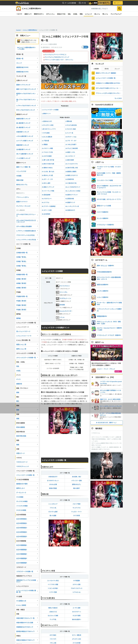Collapse the ▼攻略一覧の目次 section
Image resolution: width=138 pixels, height=644 pixels.
(x=65, y=118)
